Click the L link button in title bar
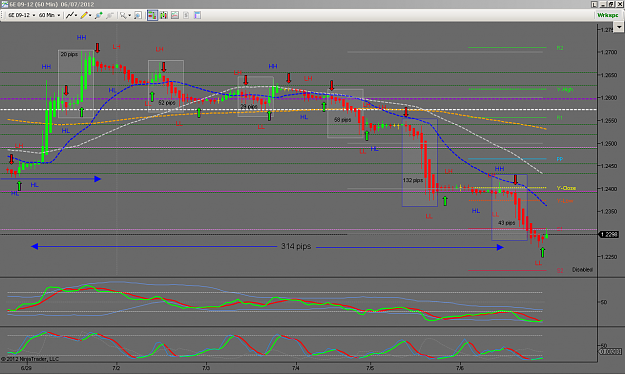The image size is (625, 375). click(594, 4)
